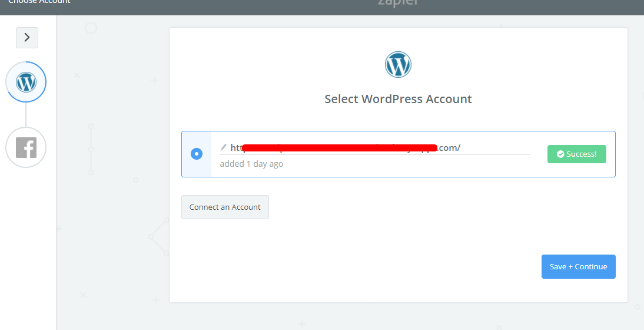Open the WordPress trigger step in sidebar
The height and width of the screenshot is (330, 644).
point(26,82)
